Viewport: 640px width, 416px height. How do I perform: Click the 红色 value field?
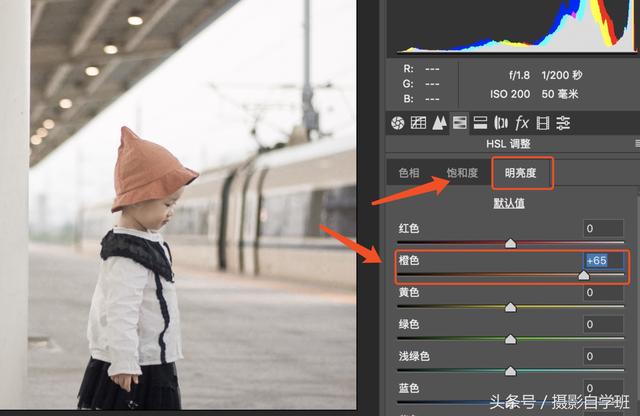tap(603, 228)
